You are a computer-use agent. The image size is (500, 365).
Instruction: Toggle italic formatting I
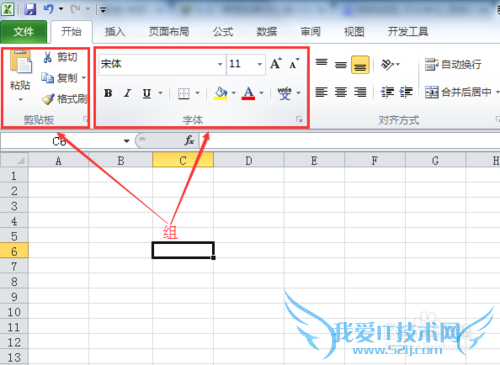point(127,93)
